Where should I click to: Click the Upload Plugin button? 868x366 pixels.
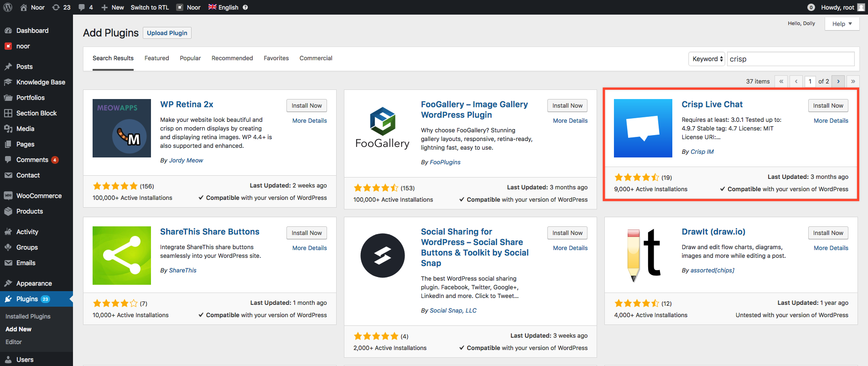coord(167,33)
